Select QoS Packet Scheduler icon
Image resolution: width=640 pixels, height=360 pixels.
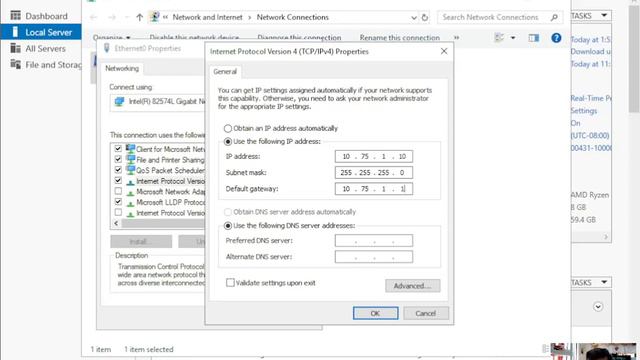coord(130,170)
